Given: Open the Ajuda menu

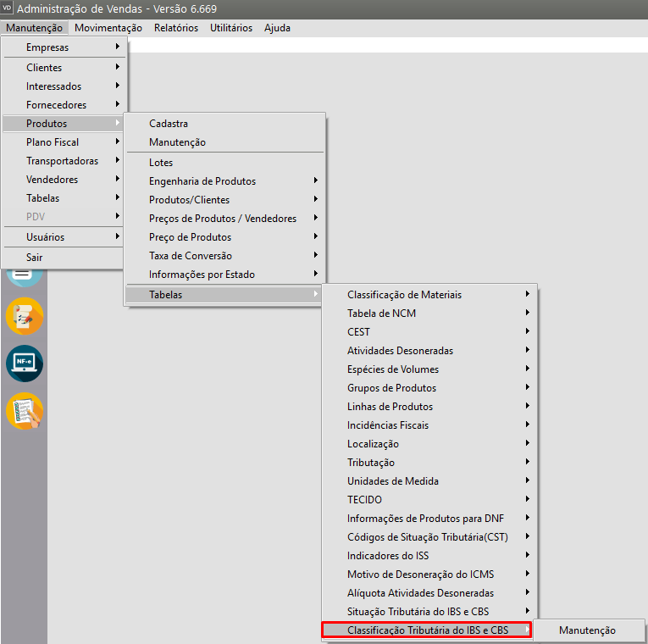Looking at the screenshot, I should click(277, 28).
